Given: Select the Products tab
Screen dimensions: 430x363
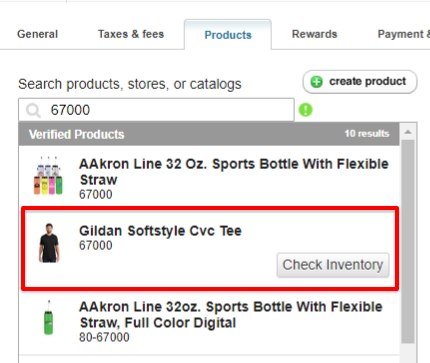Looking at the screenshot, I should [228, 35].
